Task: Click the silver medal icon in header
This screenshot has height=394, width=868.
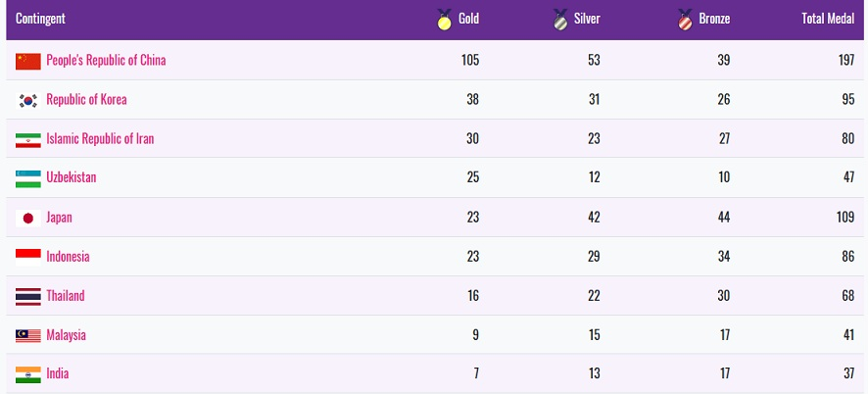Action: coord(560,19)
